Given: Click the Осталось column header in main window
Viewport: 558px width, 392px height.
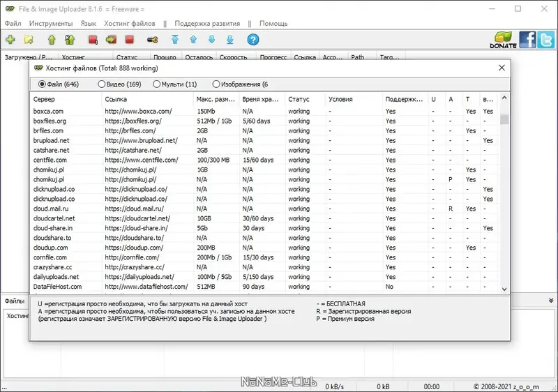Looking at the screenshot, I should (199, 57).
